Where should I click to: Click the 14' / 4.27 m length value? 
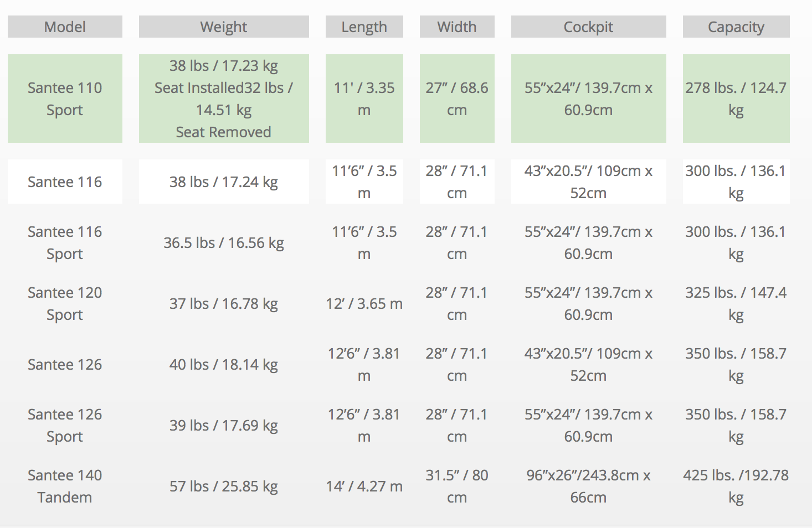click(364, 486)
